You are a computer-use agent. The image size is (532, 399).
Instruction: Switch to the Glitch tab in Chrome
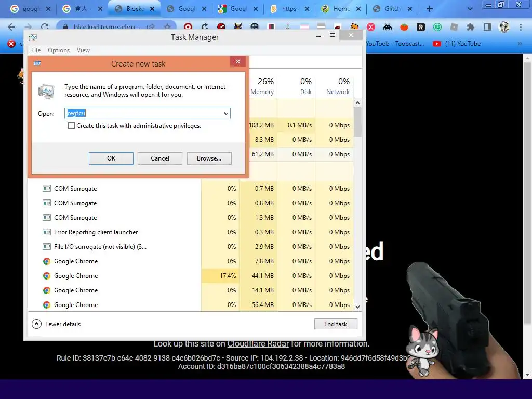392,9
